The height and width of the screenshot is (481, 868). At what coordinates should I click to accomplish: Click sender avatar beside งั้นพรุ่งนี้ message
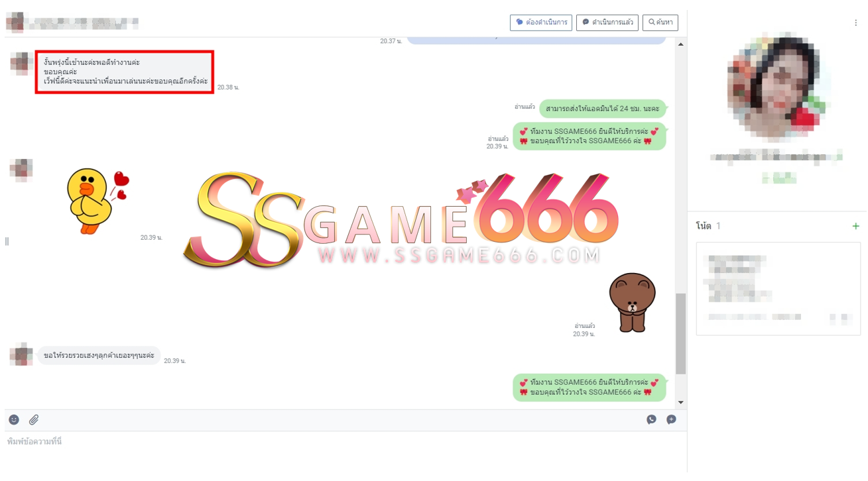pos(21,64)
